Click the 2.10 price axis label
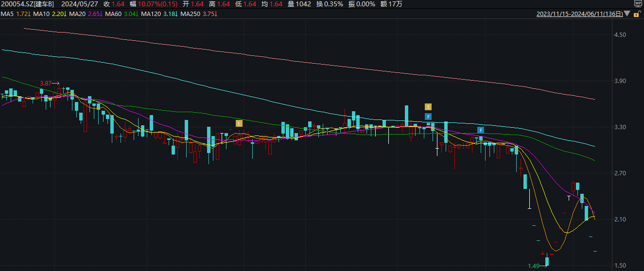Image resolution: width=644 pixels, height=271 pixels. 620,220
